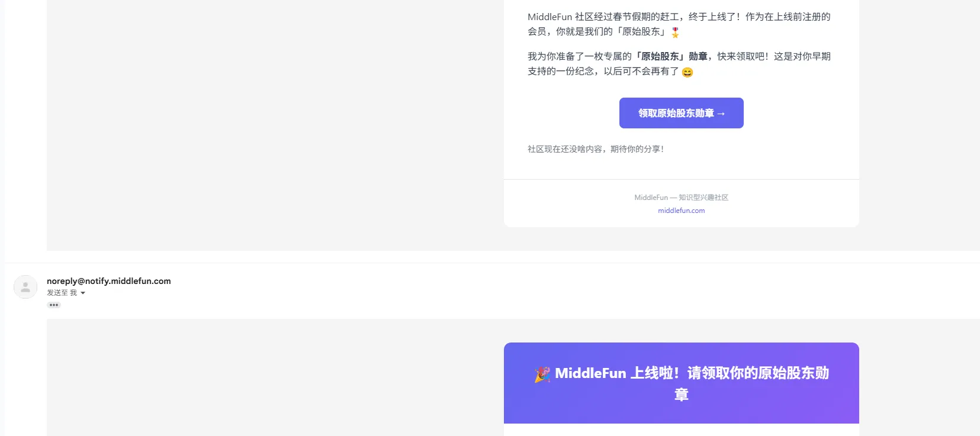Click the 发送至 我 recipient label
980x436 pixels.
(x=62, y=293)
